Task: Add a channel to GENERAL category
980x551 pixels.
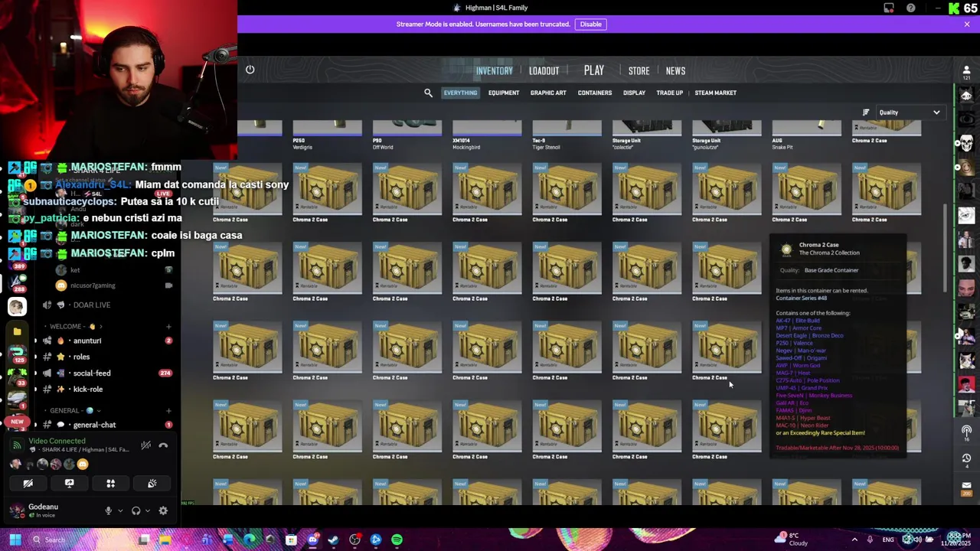Action: click(x=168, y=411)
